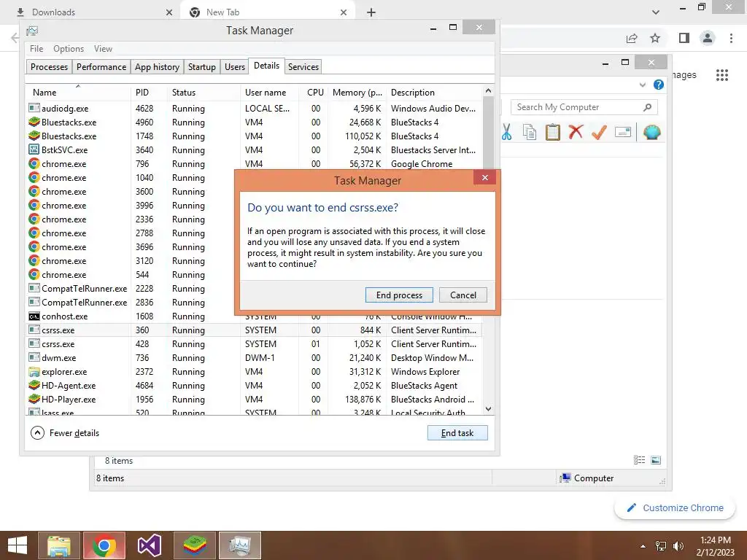Open a new Chrome tab with plus icon
This screenshot has height=560, width=747.
coord(371,12)
